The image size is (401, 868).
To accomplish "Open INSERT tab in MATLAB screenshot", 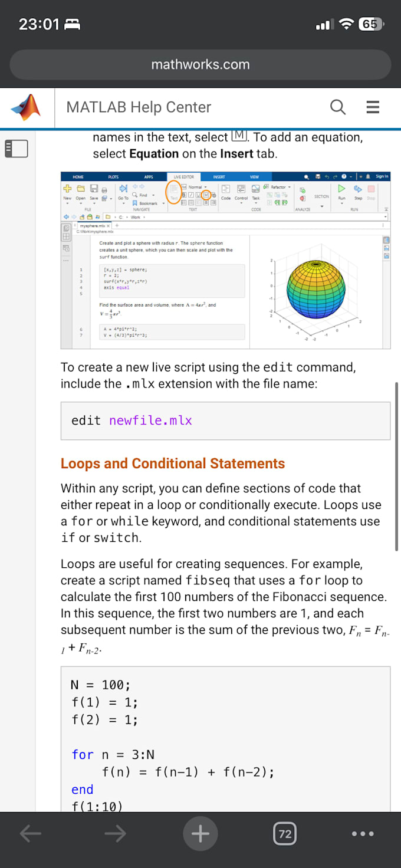I will (x=219, y=176).
